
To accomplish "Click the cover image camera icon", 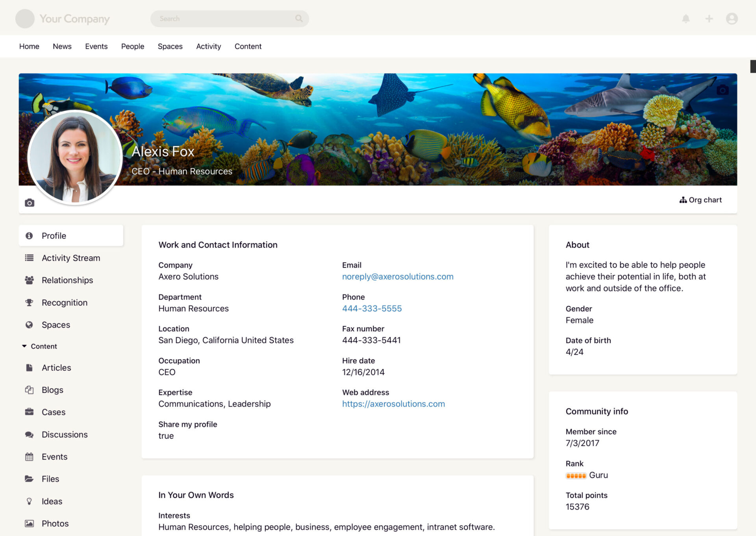I will [722, 90].
